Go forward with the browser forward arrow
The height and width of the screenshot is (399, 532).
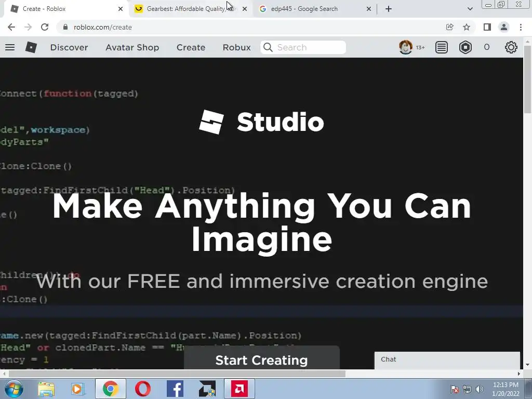(x=28, y=27)
